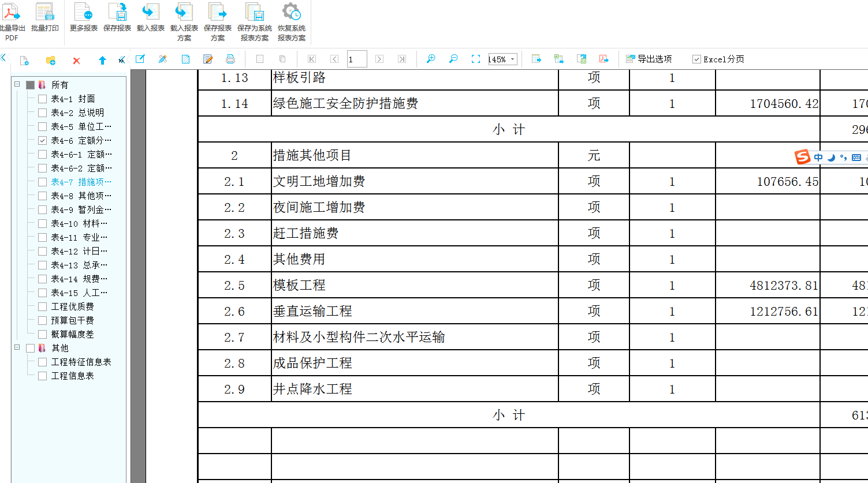This screenshot has height=483, width=868.
Task: Click the blue move-up arrow icon
Action: click(x=102, y=60)
